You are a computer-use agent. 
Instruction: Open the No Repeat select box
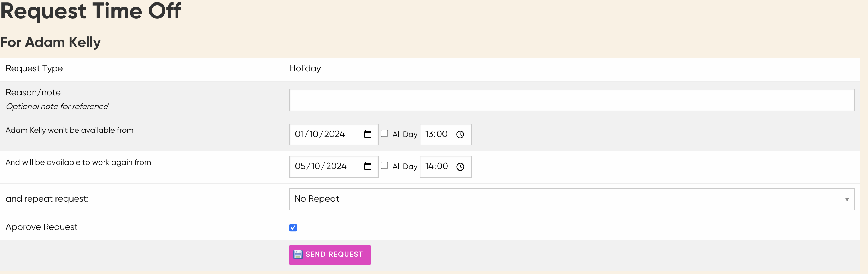(565, 199)
